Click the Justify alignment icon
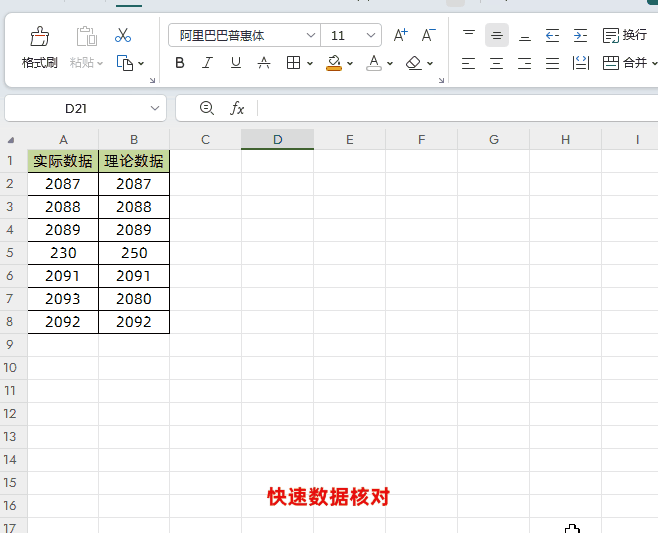Screen dimensions: 658x533 pyautogui.click(x=552, y=63)
